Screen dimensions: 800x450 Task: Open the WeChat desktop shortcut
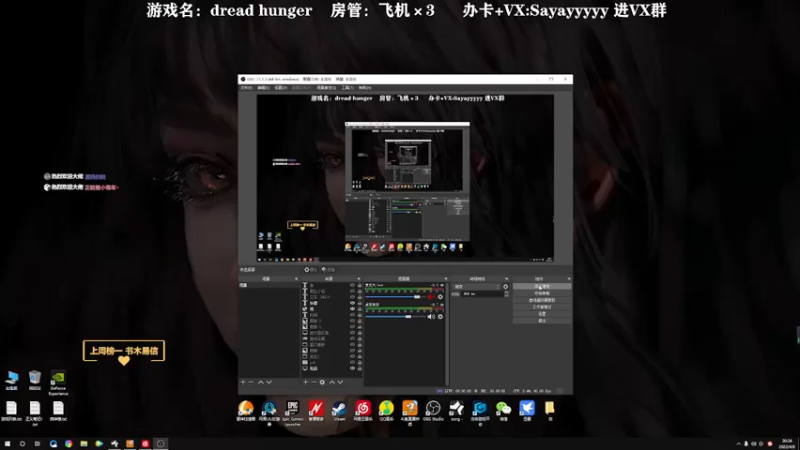click(x=503, y=411)
